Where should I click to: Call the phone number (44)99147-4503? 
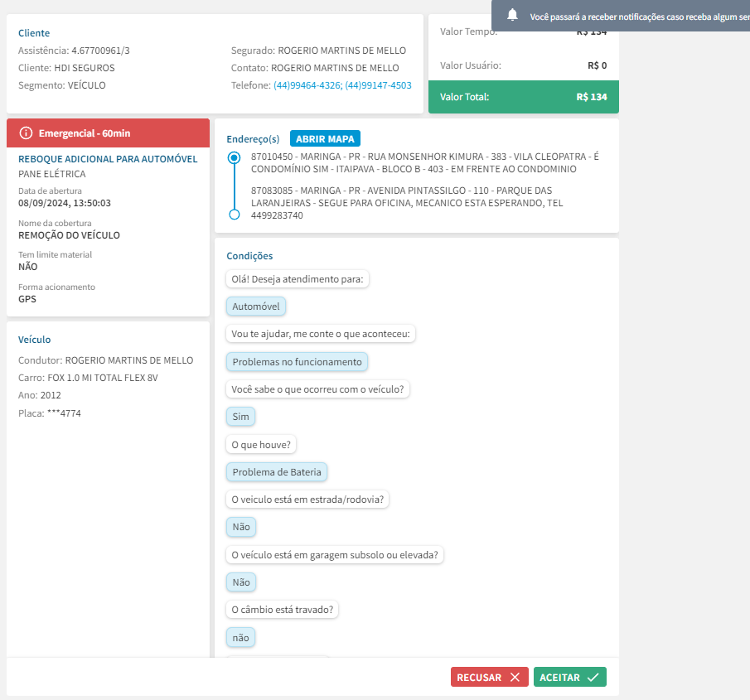point(378,85)
